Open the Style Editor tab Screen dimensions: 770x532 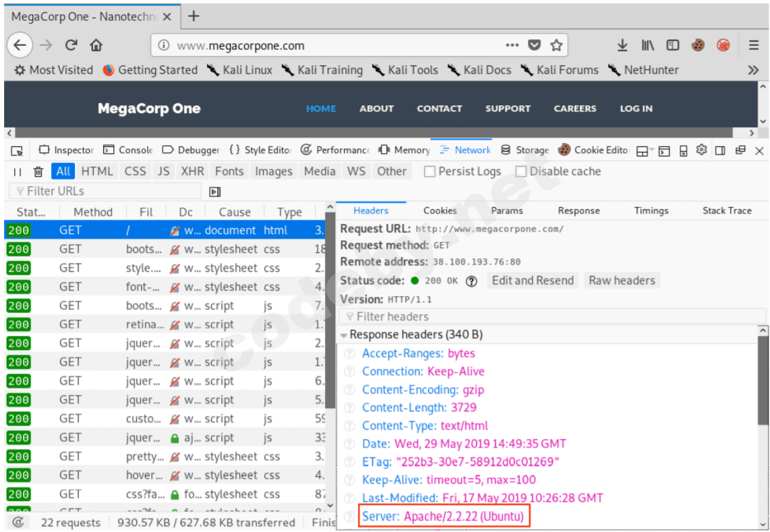(260, 150)
